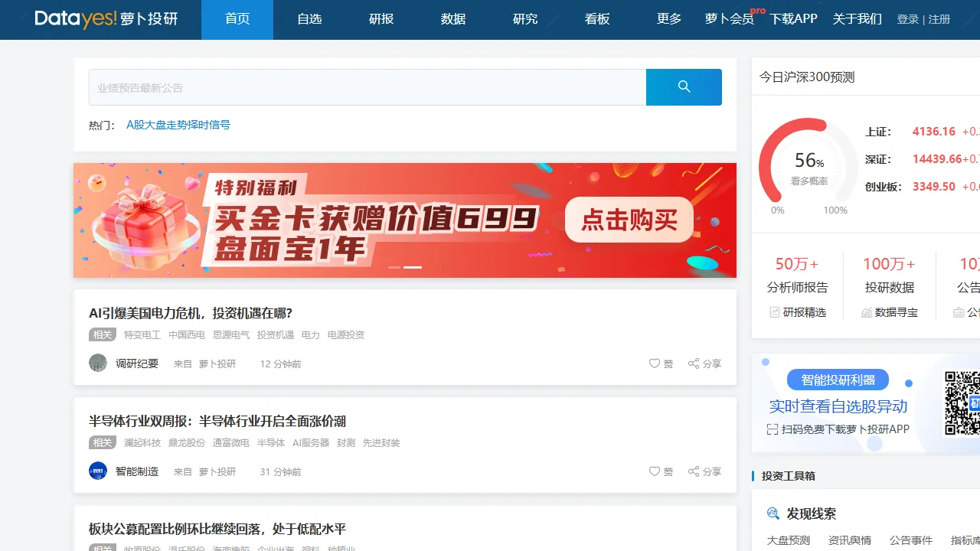This screenshot has height=551, width=980.
Task: Open the 公告 clipboard icon
Action: (959, 312)
